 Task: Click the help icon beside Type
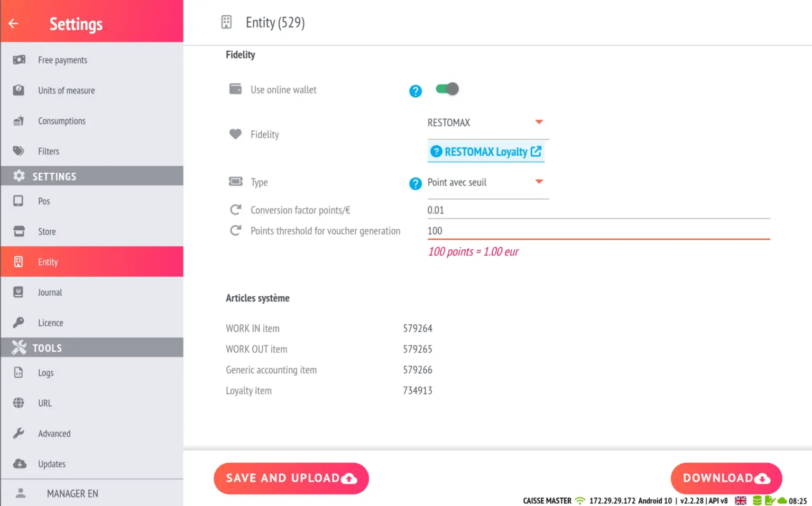(x=416, y=184)
